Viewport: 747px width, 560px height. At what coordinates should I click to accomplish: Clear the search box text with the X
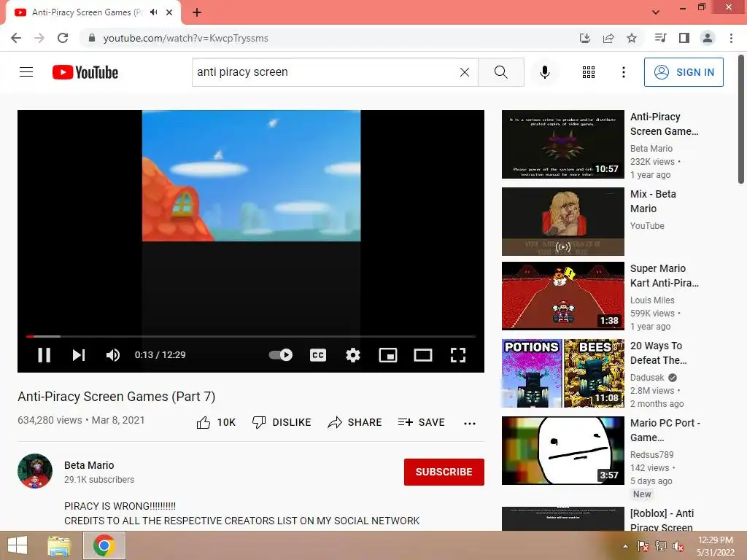[465, 72]
